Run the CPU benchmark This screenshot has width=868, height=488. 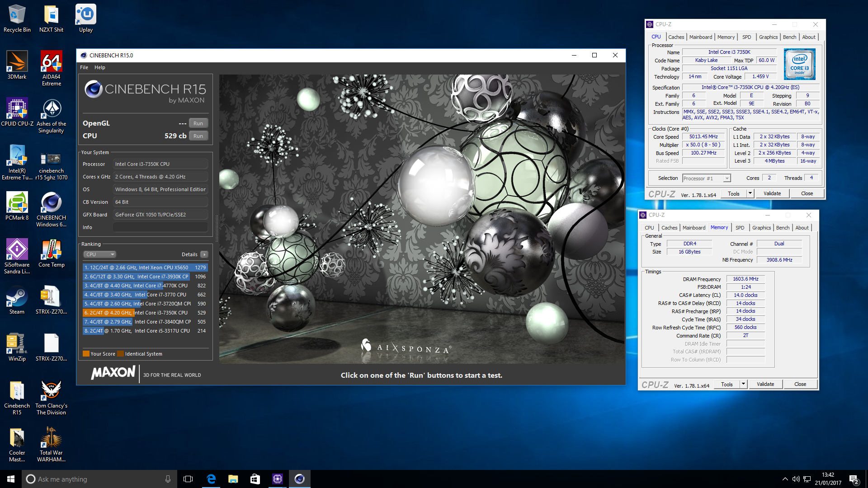pos(198,136)
